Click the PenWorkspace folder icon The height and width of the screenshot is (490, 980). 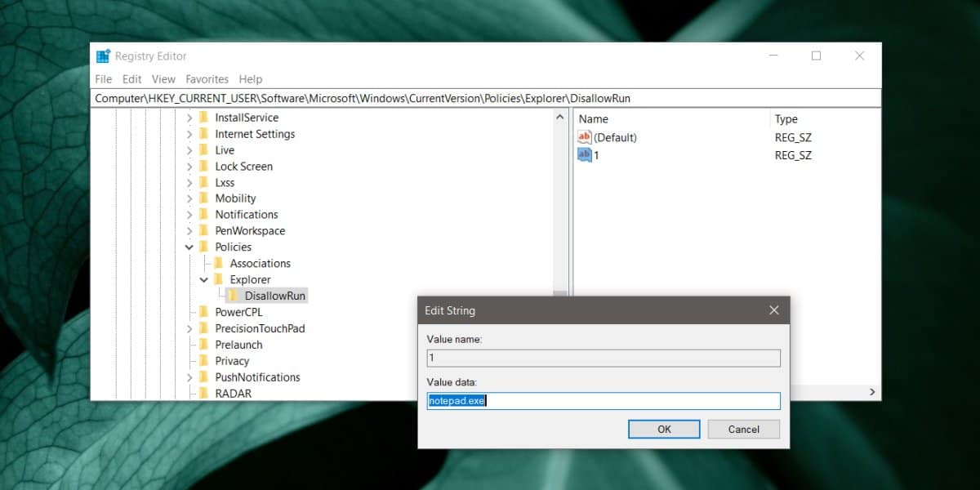tap(204, 231)
